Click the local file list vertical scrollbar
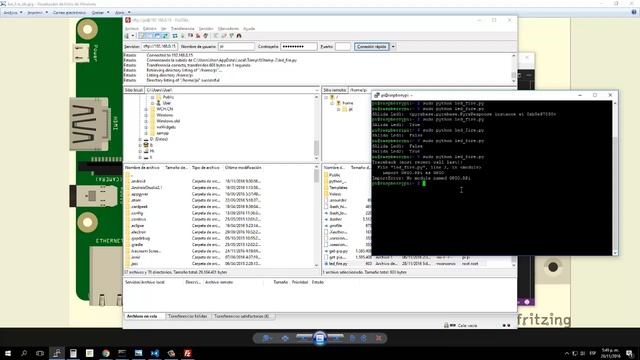Image resolution: width=640 pixels, height=360 pixels. (x=316, y=216)
